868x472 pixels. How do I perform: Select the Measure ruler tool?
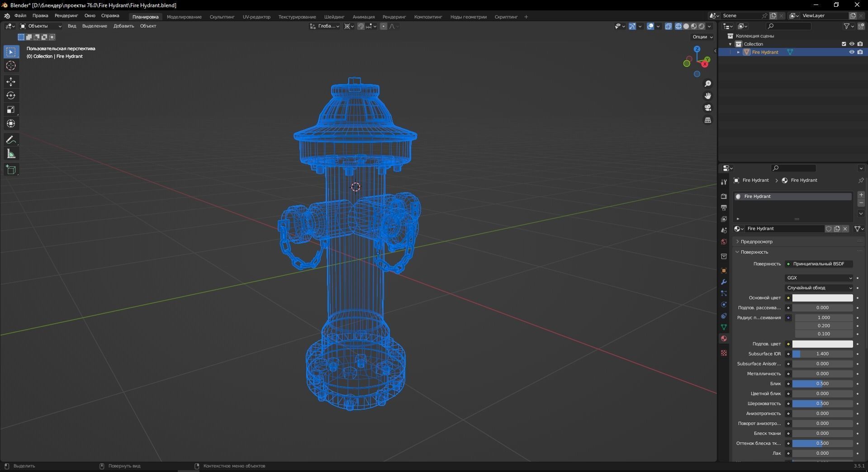point(11,154)
